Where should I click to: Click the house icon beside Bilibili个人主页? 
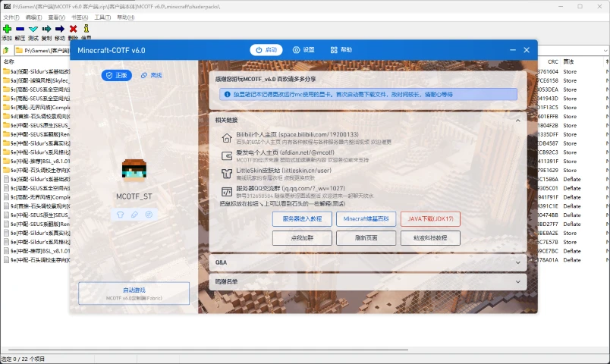(x=227, y=138)
